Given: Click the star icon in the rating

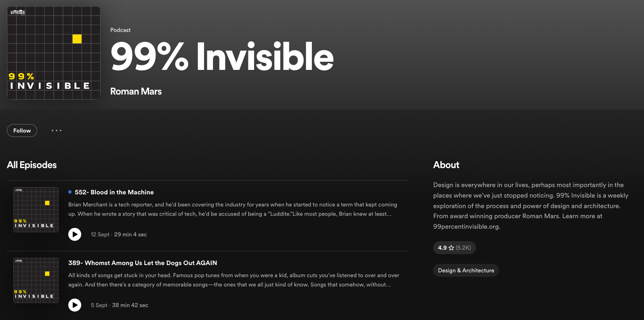Looking at the screenshot, I should pos(451,248).
